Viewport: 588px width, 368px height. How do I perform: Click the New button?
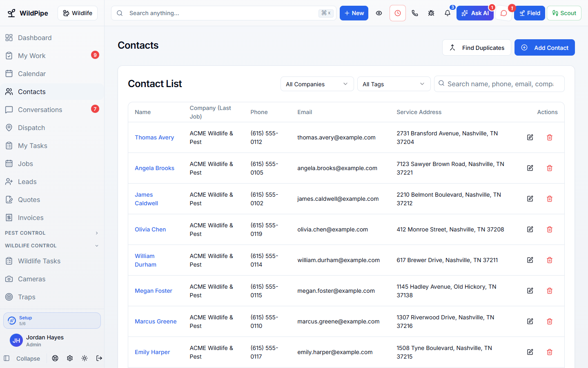tap(354, 13)
